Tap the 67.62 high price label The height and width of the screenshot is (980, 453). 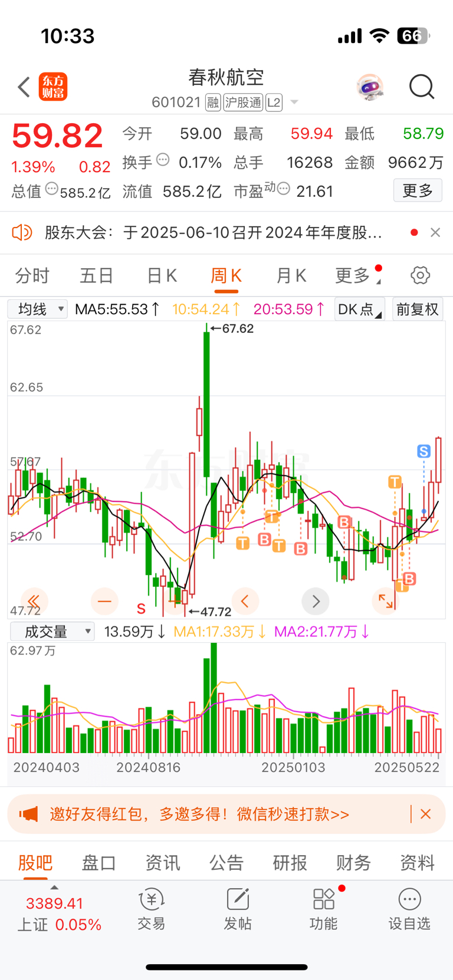click(x=232, y=329)
